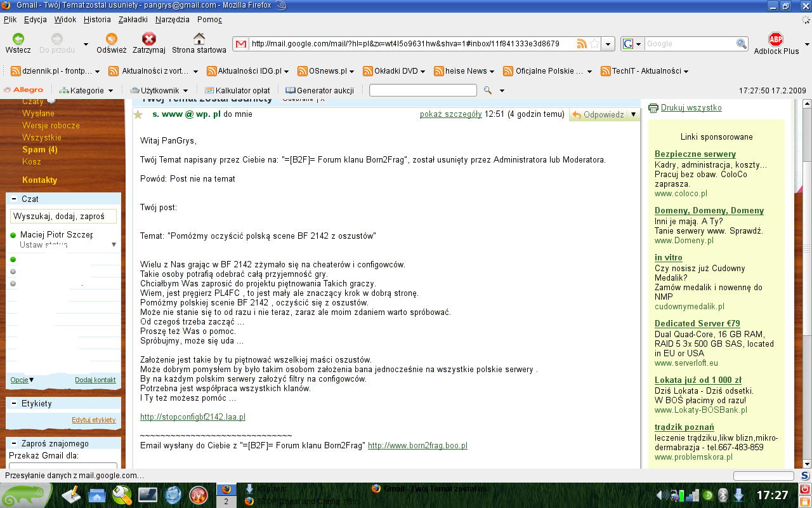Image resolution: width=812 pixels, height=508 pixels.
Task: Click the search magnifier in Google box
Action: [x=742, y=44]
